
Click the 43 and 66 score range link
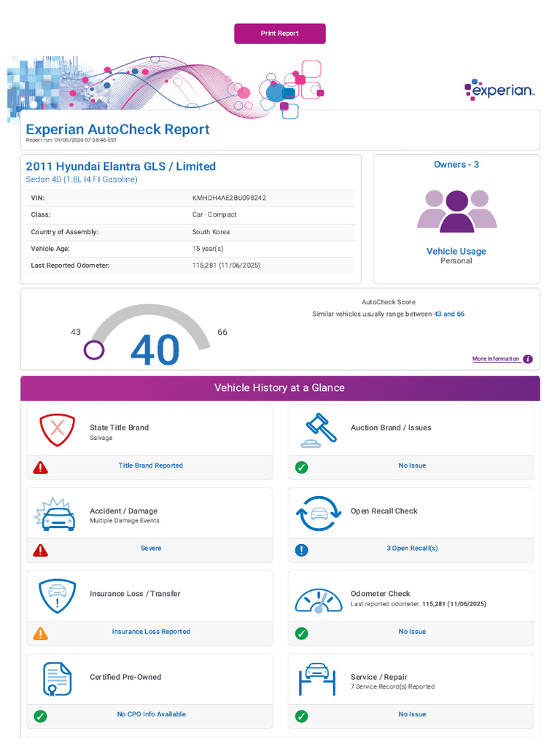449,314
